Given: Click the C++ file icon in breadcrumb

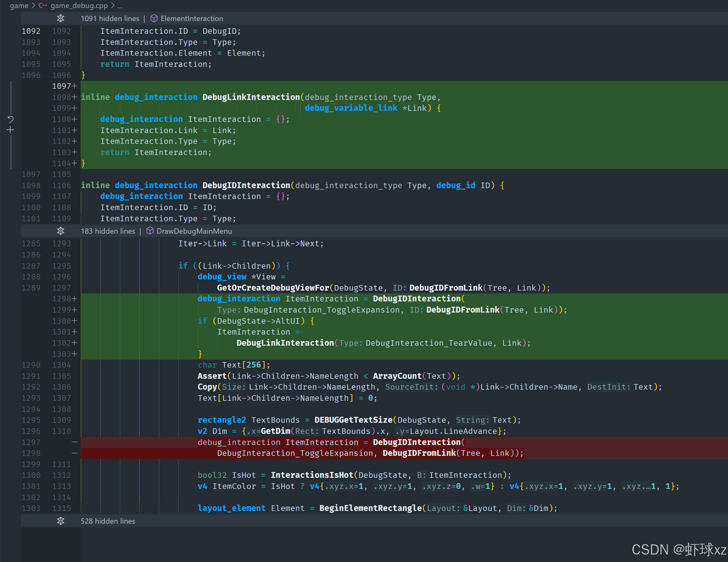Looking at the screenshot, I should [x=43, y=5].
